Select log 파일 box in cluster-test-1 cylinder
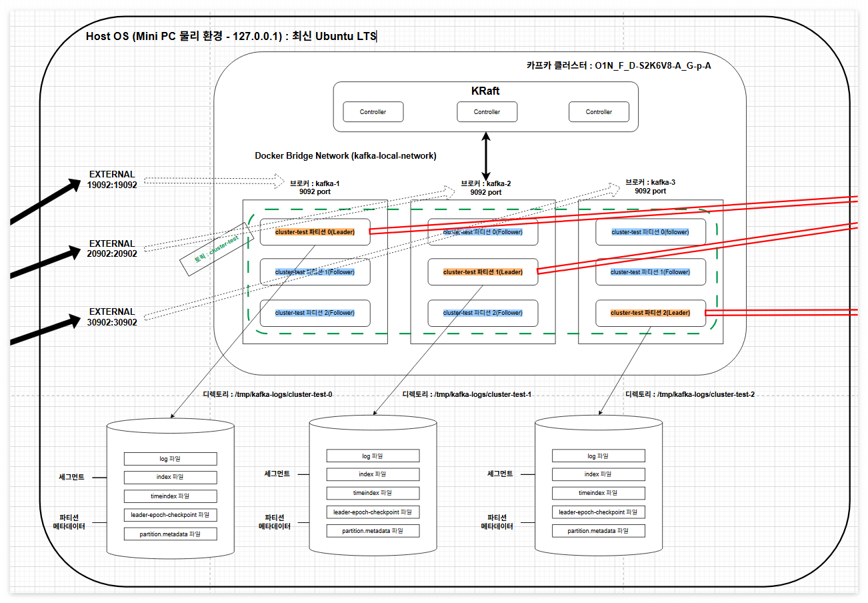Image resolution: width=868 pixels, height=603 pixels. click(373, 456)
